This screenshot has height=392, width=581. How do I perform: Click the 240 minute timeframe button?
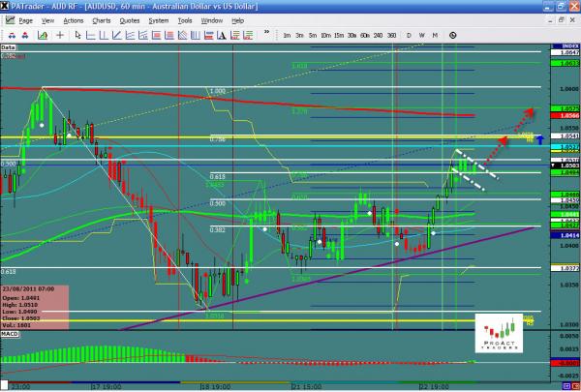pos(379,35)
